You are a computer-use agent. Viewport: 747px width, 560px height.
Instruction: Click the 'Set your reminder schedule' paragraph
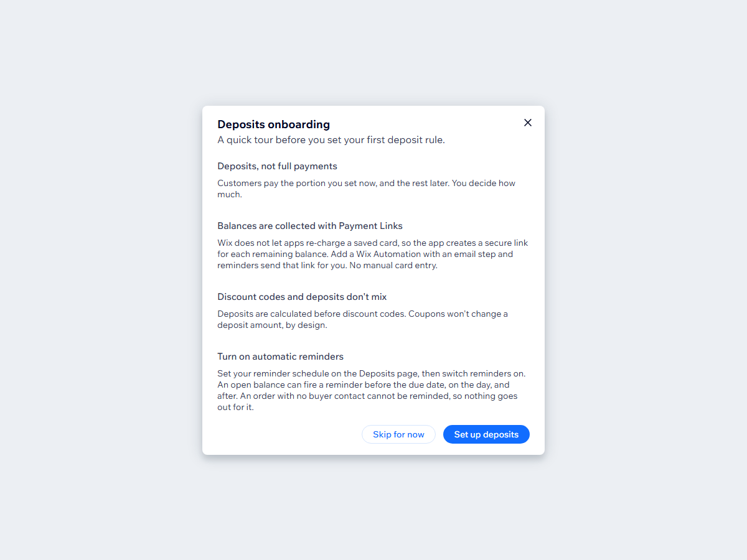pos(372,390)
